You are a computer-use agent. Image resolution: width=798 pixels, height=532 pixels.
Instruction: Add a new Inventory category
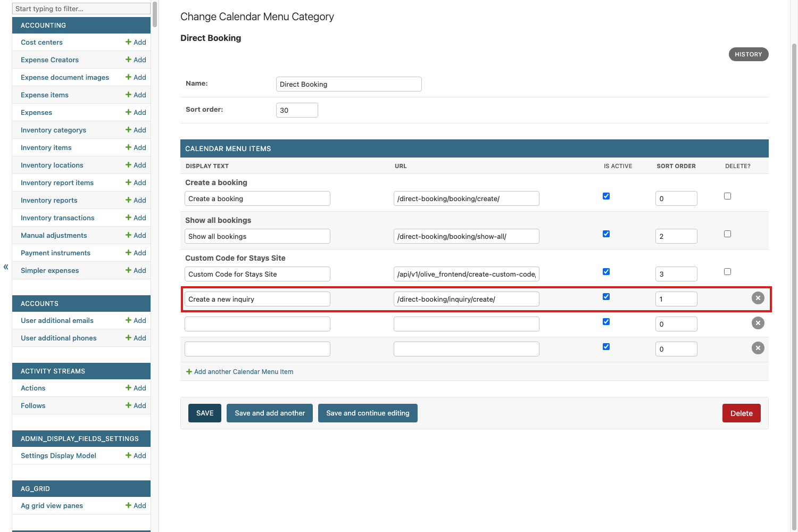pyautogui.click(x=136, y=130)
